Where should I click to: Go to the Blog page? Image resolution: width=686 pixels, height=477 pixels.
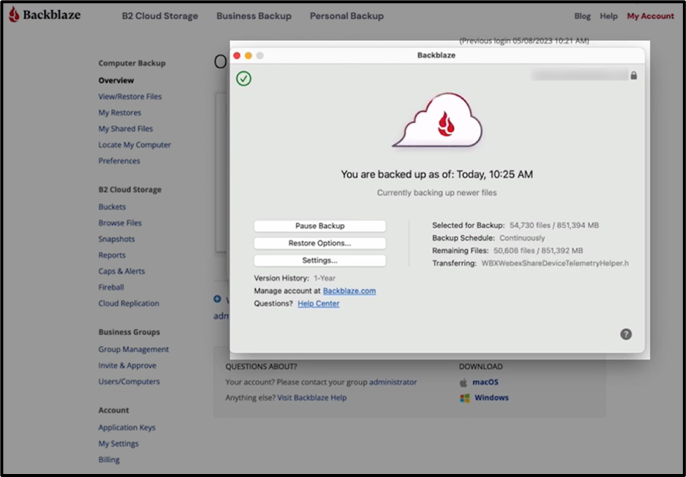[x=582, y=16]
